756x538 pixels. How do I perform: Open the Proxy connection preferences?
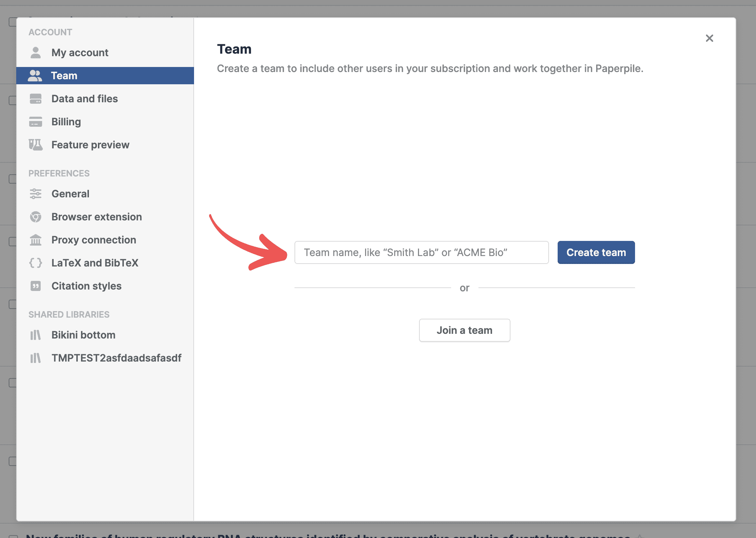click(94, 240)
